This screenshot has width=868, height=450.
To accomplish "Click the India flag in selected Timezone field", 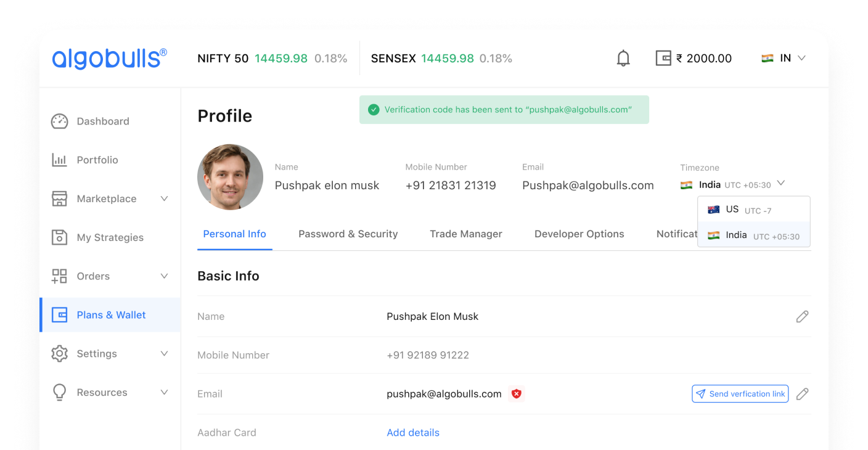I will click(686, 185).
